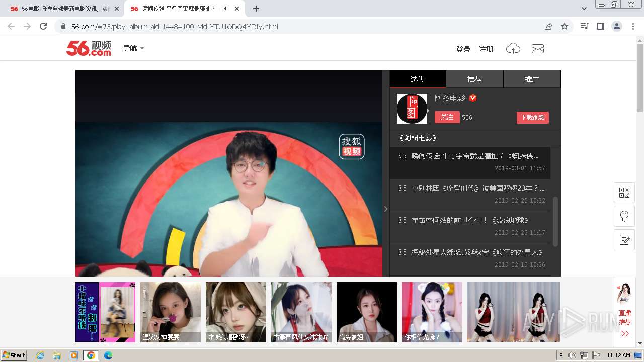Click the edit note feedback sidebar icon
Image resolution: width=644 pixels, height=362 pixels.
tap(624, 240)
